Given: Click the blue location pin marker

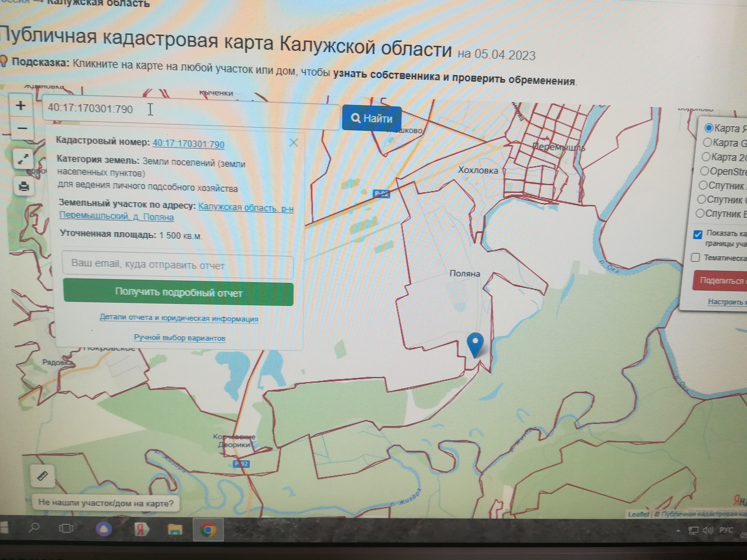Looking at the screenshot, I should 475,343.
